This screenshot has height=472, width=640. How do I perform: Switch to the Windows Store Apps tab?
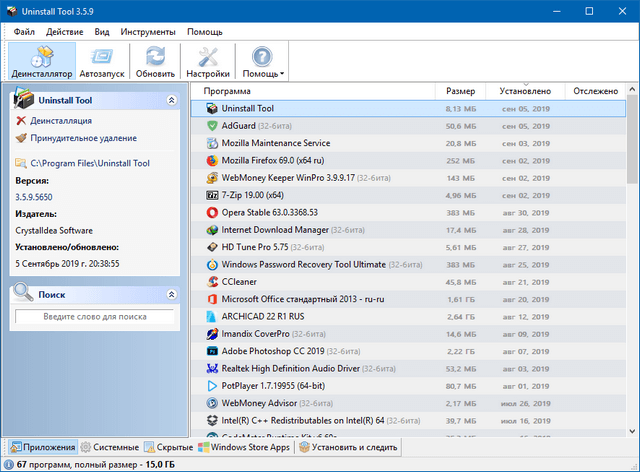click(x=245, y=447)
